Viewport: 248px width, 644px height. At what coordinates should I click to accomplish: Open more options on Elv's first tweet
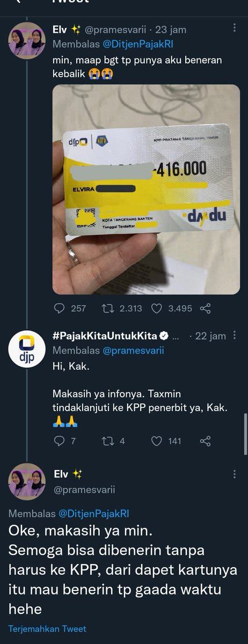(x=235, y=29)
